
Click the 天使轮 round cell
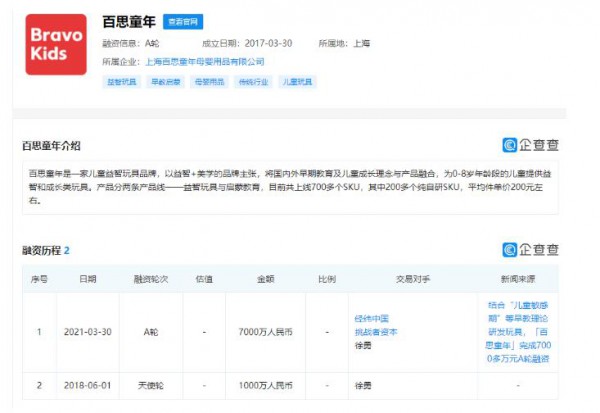click(151, 385)
